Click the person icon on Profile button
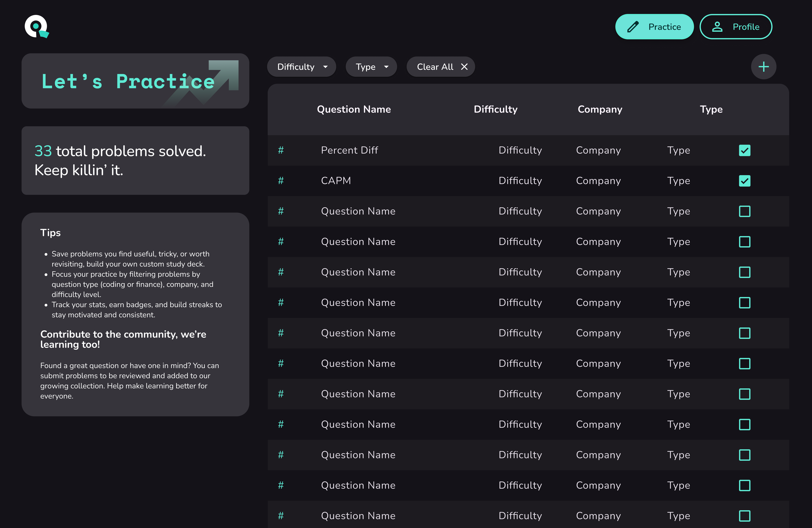Image resolution: width=812 pixels, height=528 pixels. (x=717, y=27)
